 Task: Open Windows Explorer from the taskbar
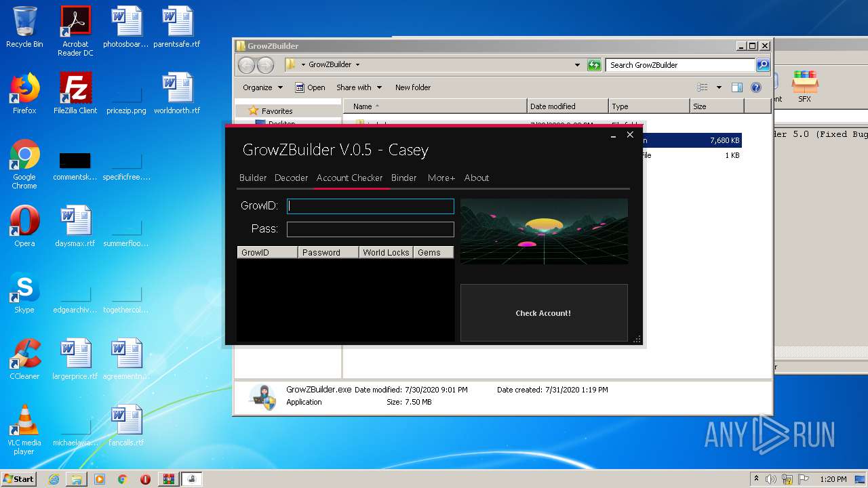click(77, 479)
